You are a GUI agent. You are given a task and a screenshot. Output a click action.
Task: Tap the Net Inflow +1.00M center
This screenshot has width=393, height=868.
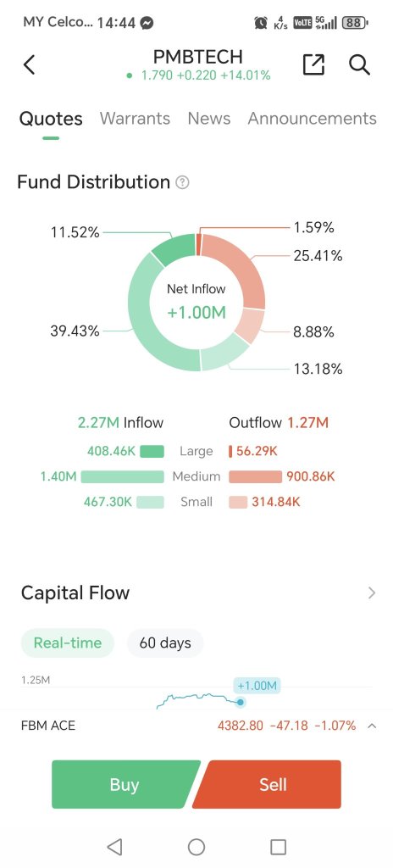click(196, 302)
